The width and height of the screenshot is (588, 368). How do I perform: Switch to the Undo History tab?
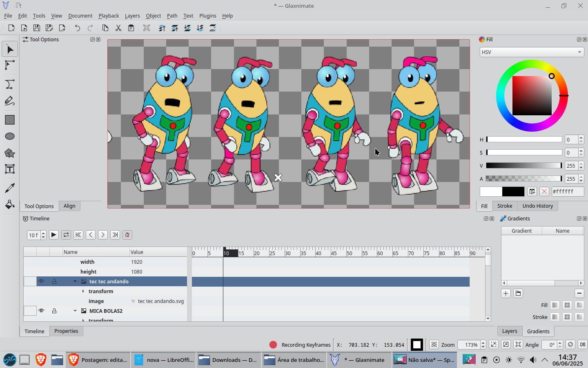coord(538,206)
